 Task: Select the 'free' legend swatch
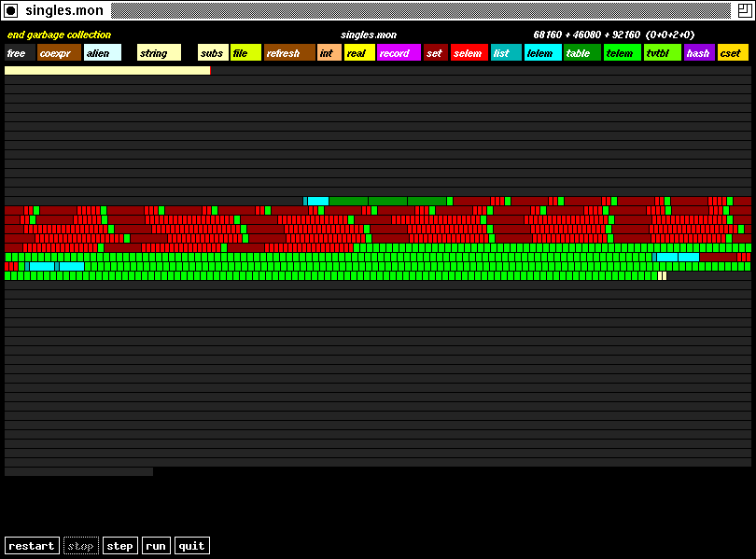[20, 53]
